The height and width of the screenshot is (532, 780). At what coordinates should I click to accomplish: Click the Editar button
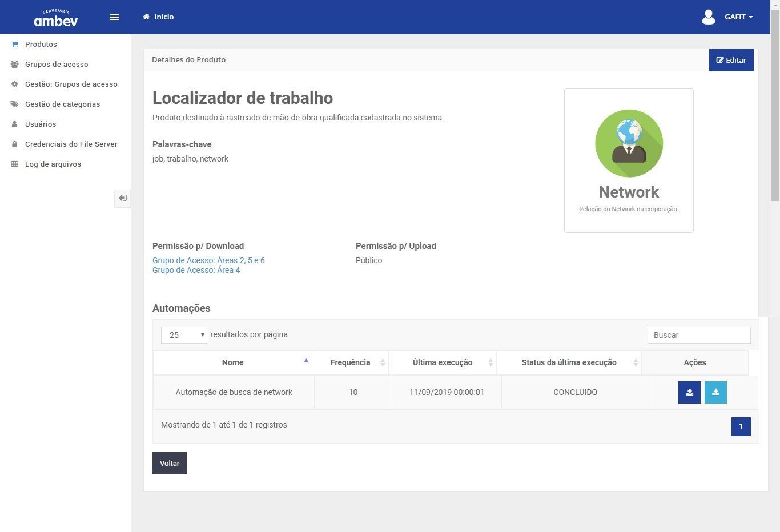pyautogui.click(x=731, y=60)
